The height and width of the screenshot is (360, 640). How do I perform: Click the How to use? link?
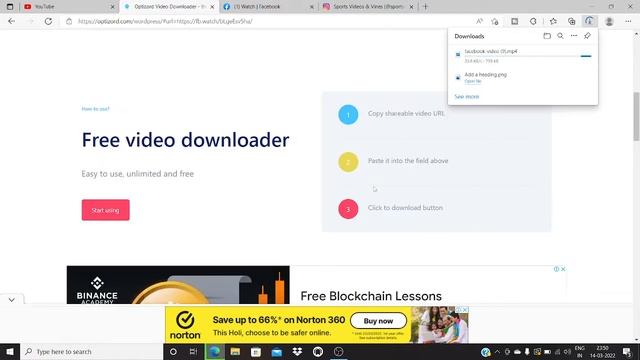[96, 109]
